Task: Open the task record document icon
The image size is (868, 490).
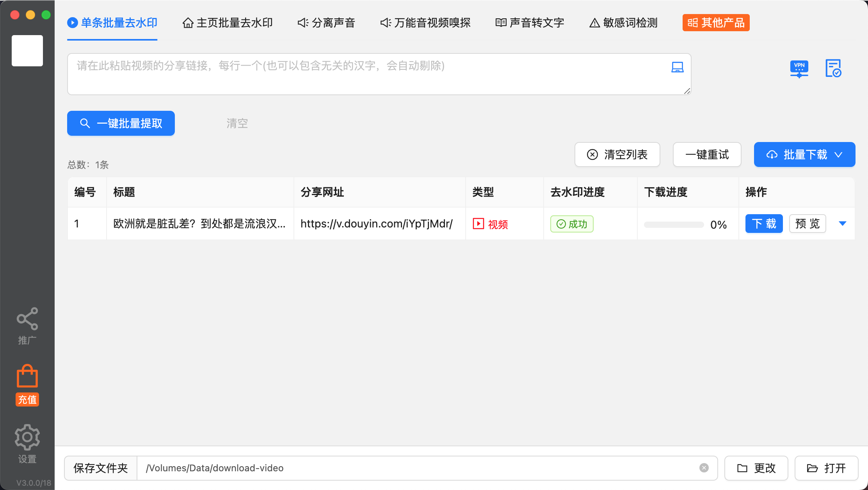Action: pyautogui.click(x=833, y=69)
